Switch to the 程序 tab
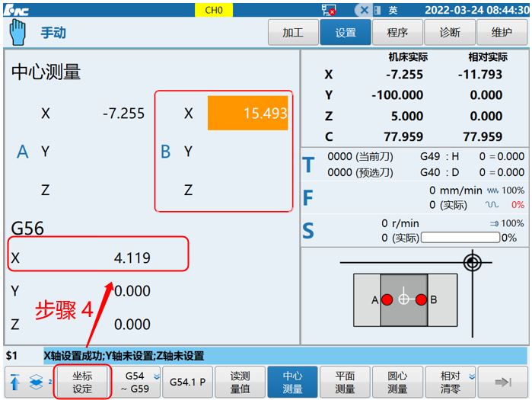The height and width of the screenshot is (400, 532). [x=397, y=33]
